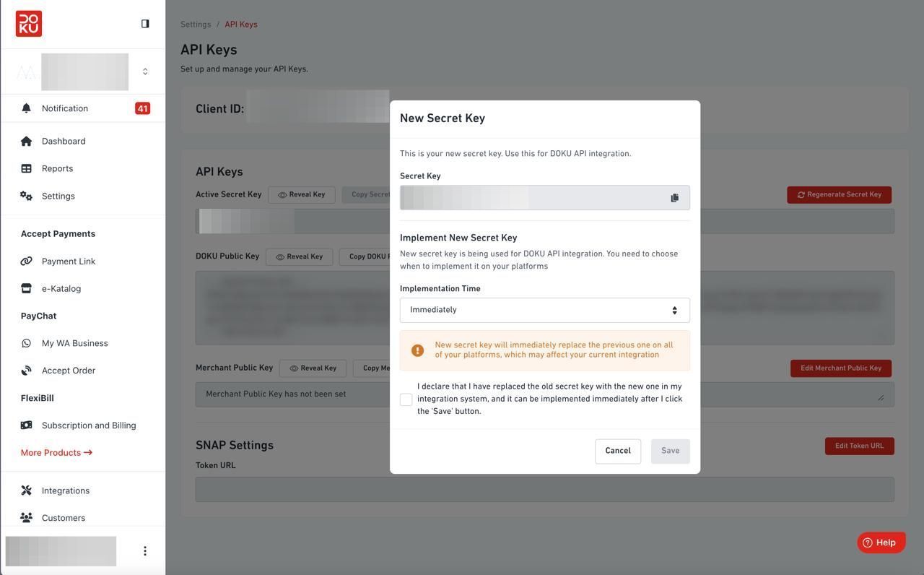Open the Implementation Time dropdown

tap(545, 311)
